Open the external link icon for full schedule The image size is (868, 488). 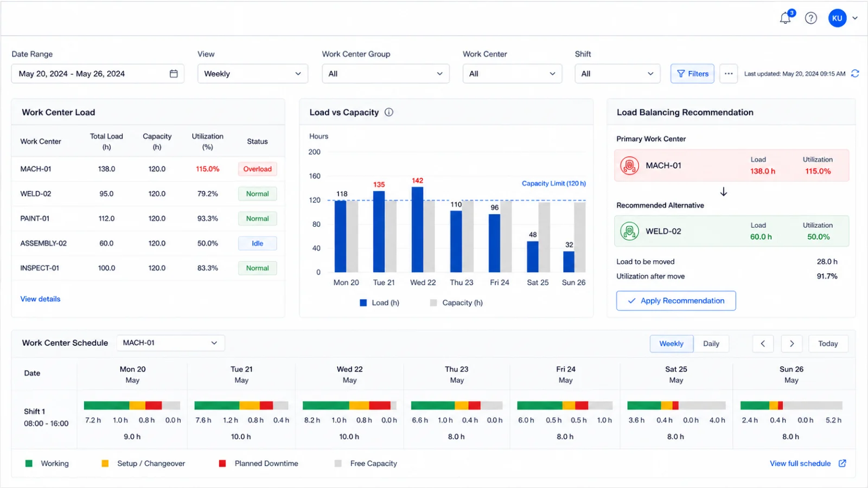(x=843, y=464)
